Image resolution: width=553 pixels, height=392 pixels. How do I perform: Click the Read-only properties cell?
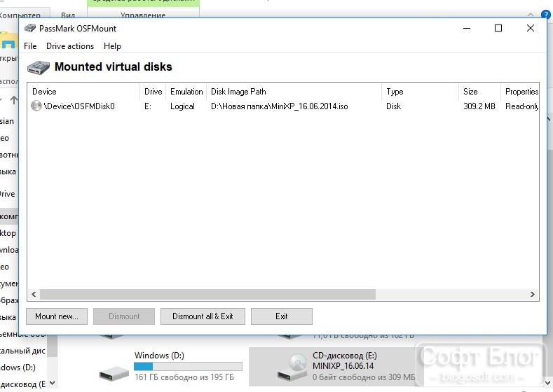pyautogui.click(x=521, y=106)
